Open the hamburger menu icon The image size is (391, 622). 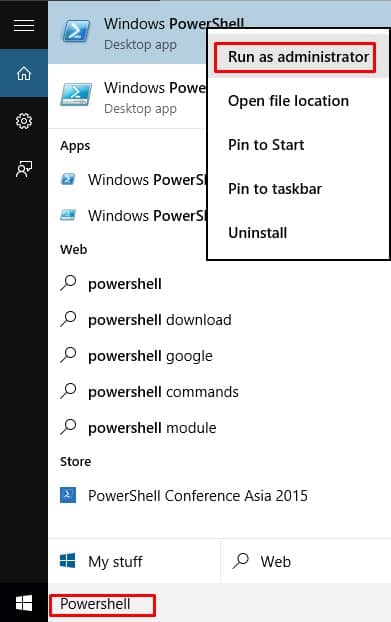pyautogui.click(x=24, y=25)
